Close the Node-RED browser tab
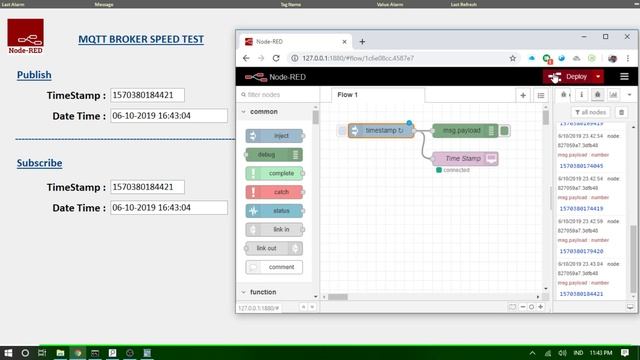This screenshot has height=360, width=640. [344, 42]
